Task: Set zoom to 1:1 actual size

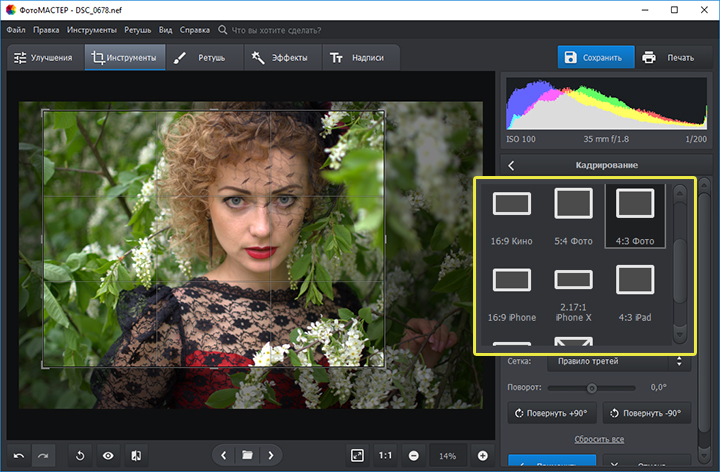Action: 385,455
